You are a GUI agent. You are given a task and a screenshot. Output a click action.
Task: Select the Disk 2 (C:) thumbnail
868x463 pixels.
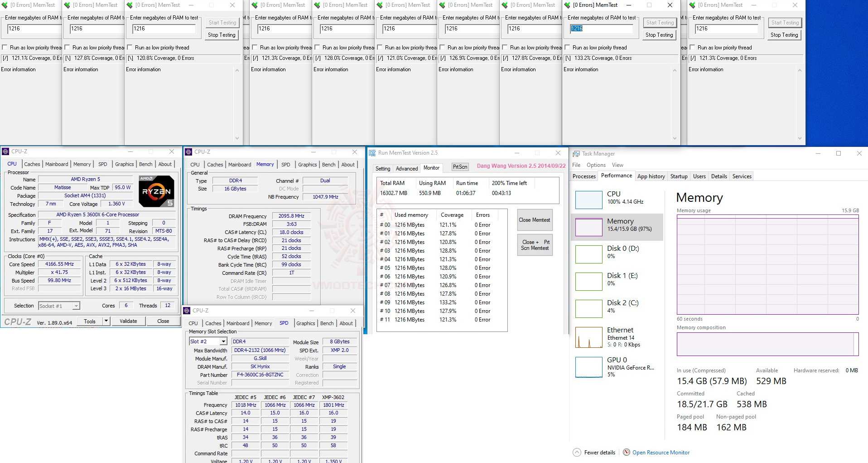(588, 308)
